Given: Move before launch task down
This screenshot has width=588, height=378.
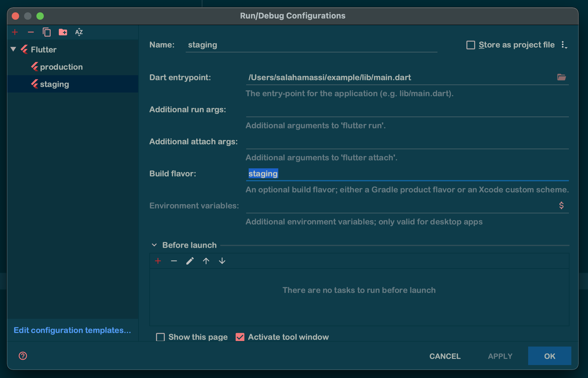Looking at the screenshot, I should tap(222, 261).
